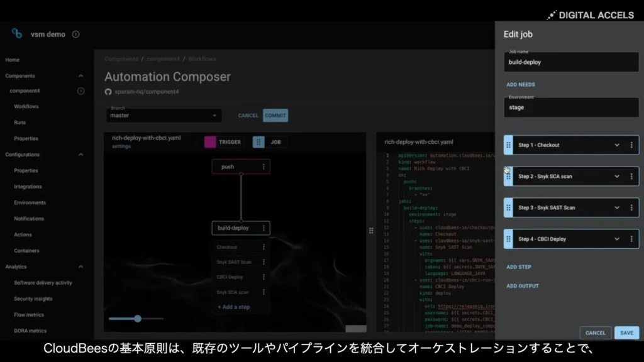The image size is (644, 362).
Task: Open more options for Step 3 - Snyk SAST Scan
Action: click(631, 207)
